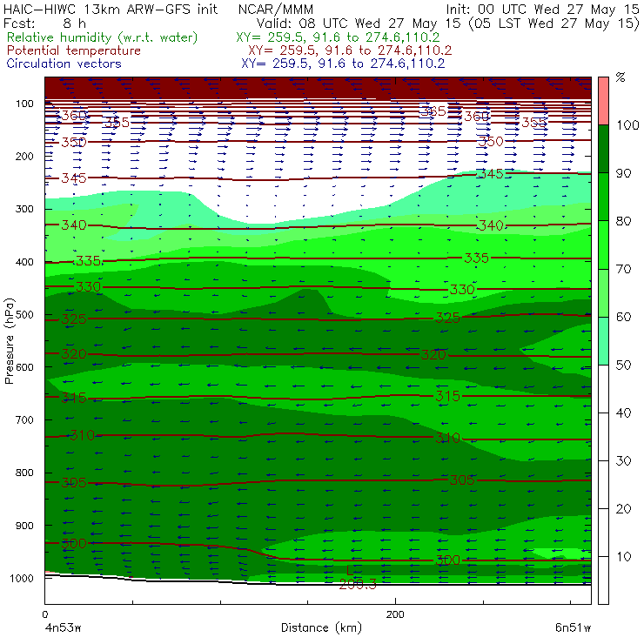Click the red 'L' low marker above 299.3
644x644 pixels.
349,571
